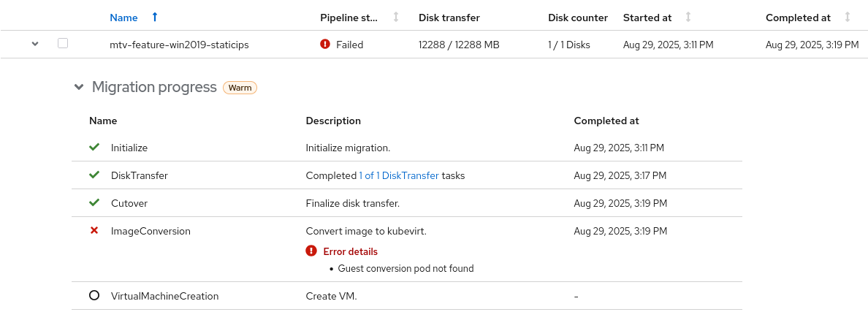Click the Name column ascending sort arrow

coord(154,17)
